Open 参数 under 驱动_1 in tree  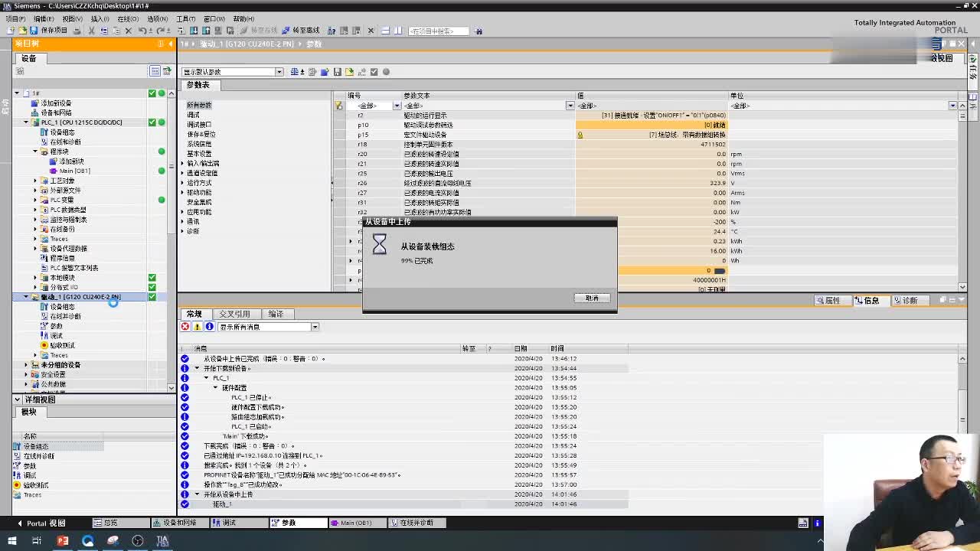click(x=57, y=326)
